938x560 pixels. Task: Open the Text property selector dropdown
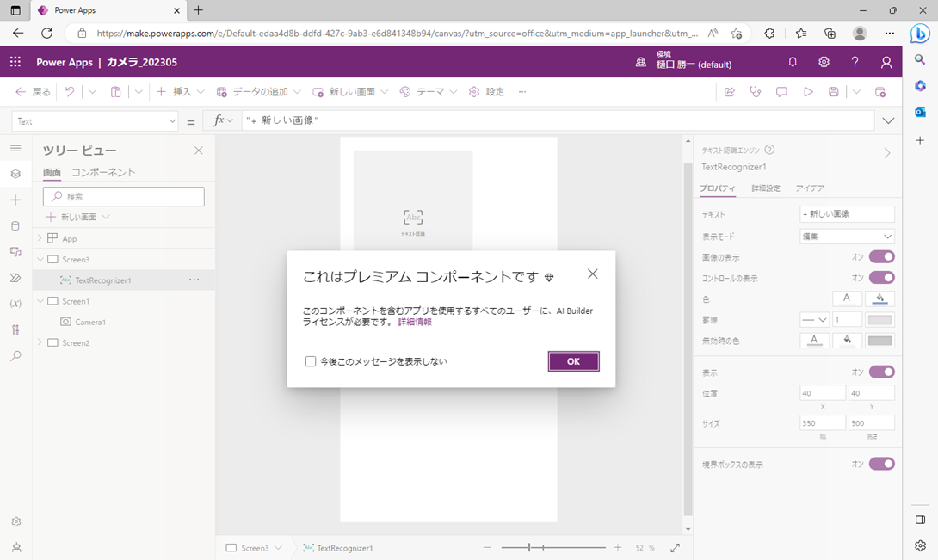click(96, 120)
